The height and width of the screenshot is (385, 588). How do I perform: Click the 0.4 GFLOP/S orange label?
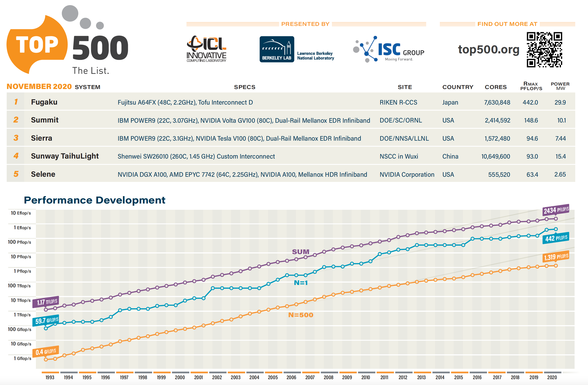click(x=46, y=352)
